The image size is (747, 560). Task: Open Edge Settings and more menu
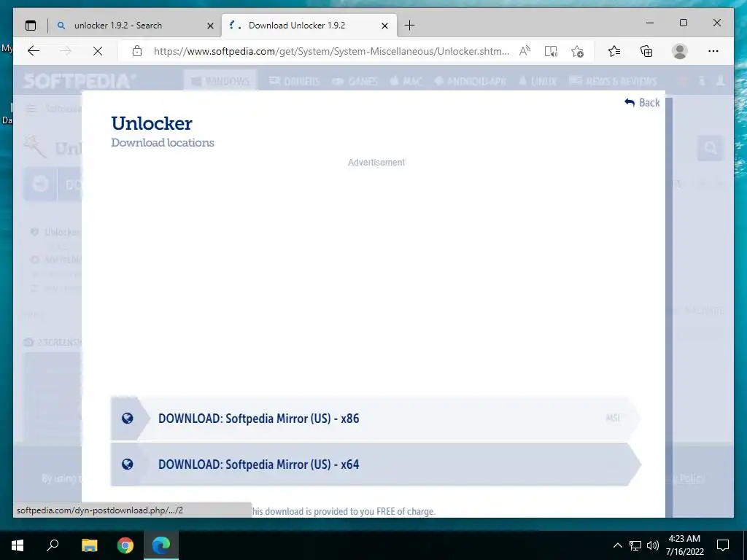713,51
